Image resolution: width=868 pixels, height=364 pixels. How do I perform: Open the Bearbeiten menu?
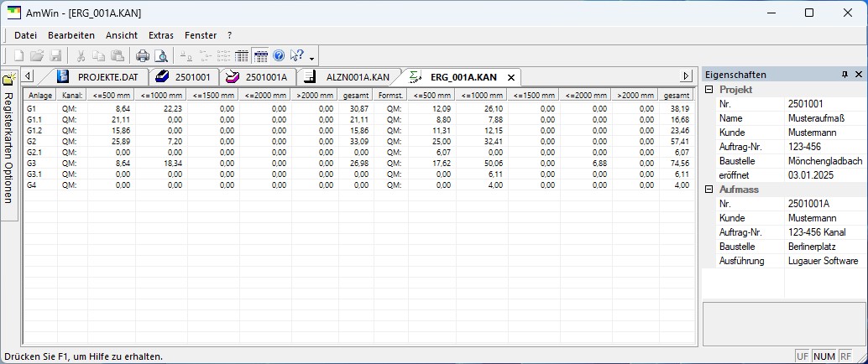click(x=71, y=35)
